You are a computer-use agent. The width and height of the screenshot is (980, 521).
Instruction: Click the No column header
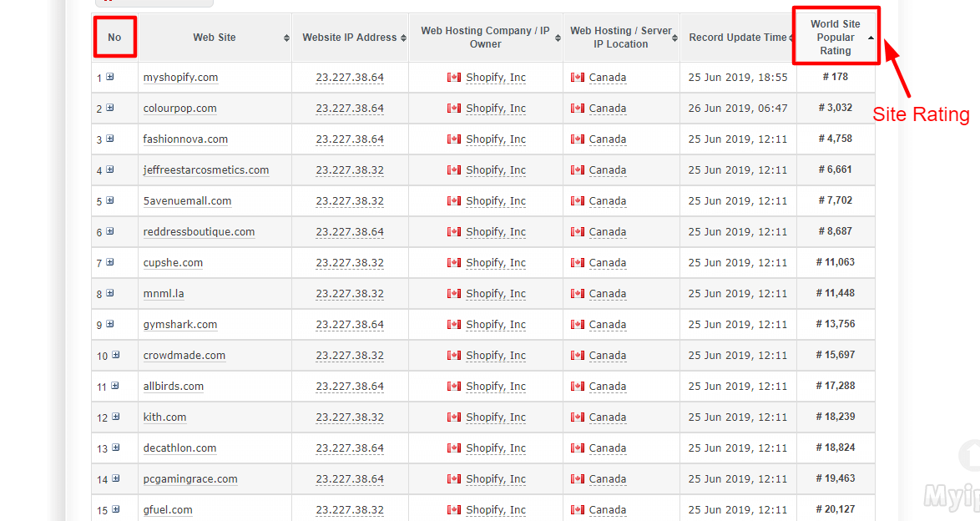click(x=114, y=38)
